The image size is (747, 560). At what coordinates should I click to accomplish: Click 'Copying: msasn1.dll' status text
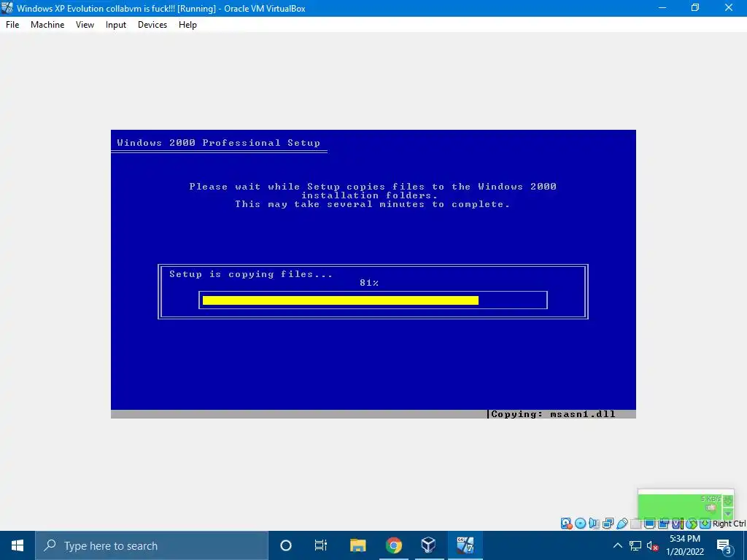tap(553, 414)
